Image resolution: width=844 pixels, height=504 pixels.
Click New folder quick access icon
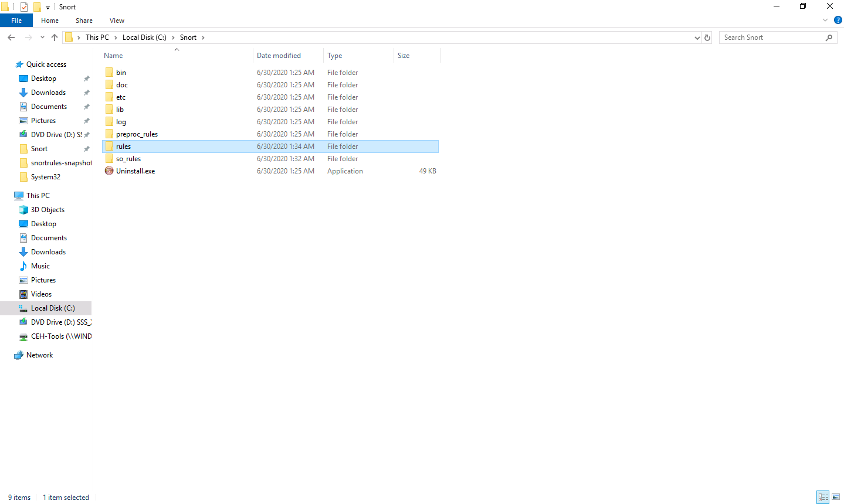[x=37, y=7]
